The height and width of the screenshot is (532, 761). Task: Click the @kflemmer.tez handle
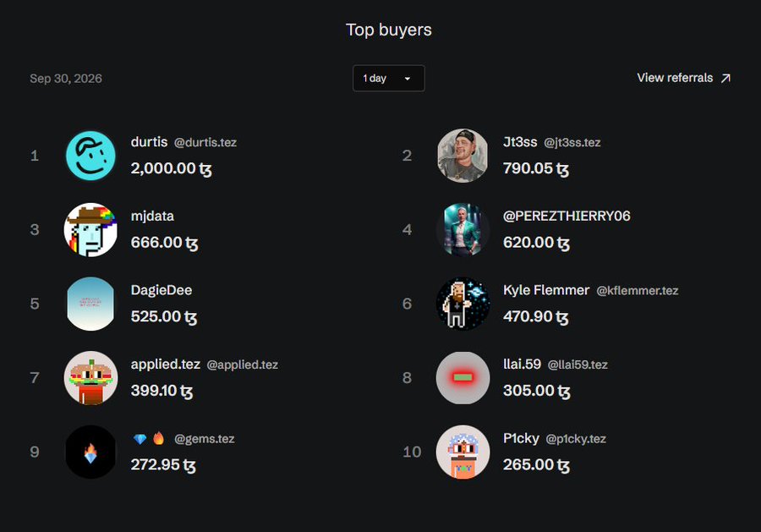coord(638,291)
